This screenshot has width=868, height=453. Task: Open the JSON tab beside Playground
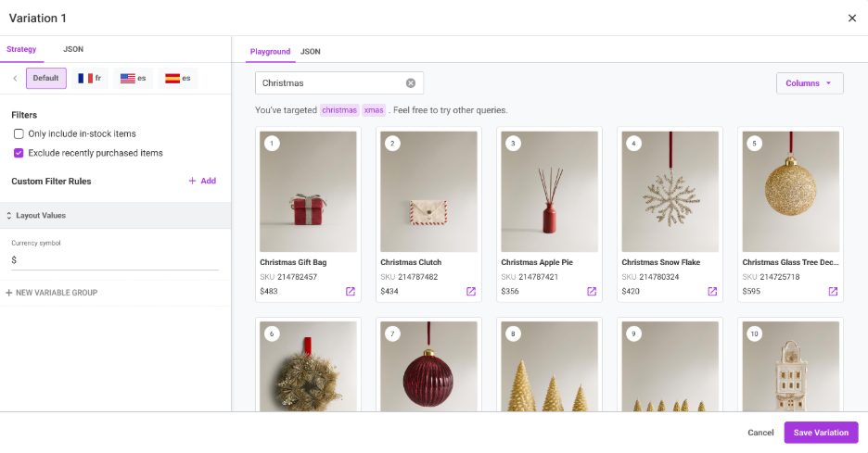pyautogui.click(x=310, y=52)
